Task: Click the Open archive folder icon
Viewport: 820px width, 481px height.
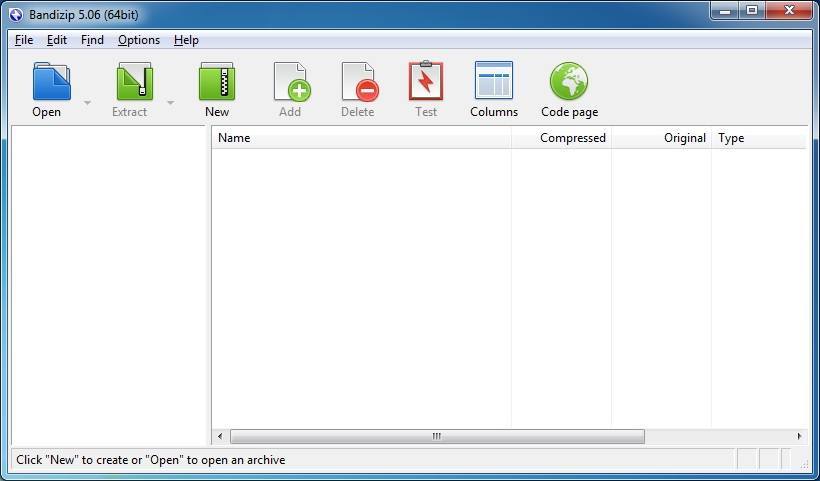Action: click(x=51, y=81)
